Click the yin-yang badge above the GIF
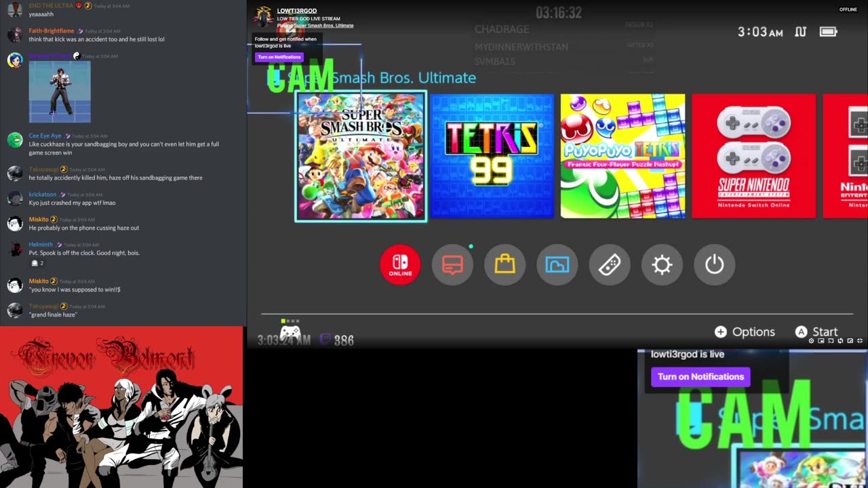868x488 pixels. click(x=76, y=56)
